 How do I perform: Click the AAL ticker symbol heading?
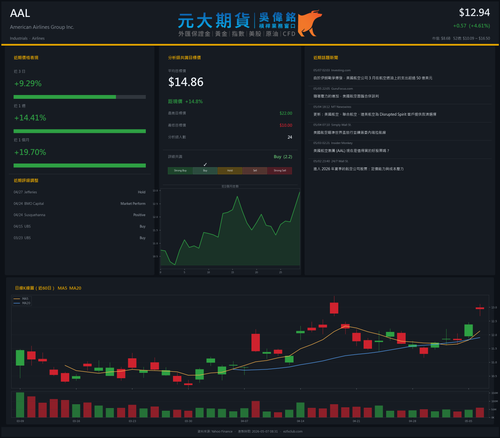coord(20,13)
